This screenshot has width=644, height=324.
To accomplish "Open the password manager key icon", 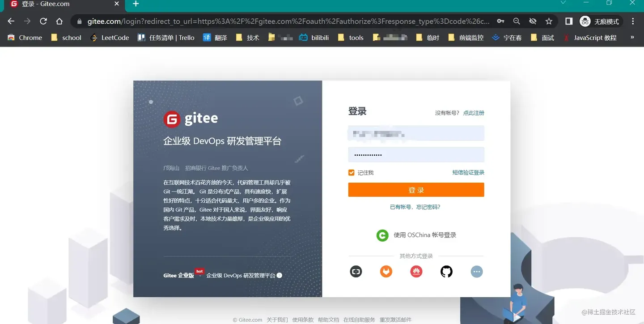I will click(x=500, y=21).
